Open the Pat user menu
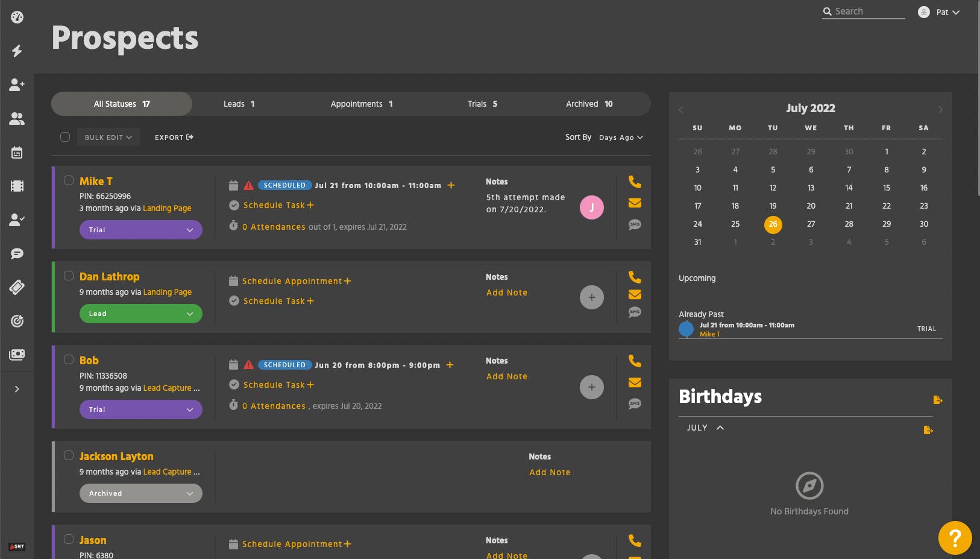 pos(939,12)
